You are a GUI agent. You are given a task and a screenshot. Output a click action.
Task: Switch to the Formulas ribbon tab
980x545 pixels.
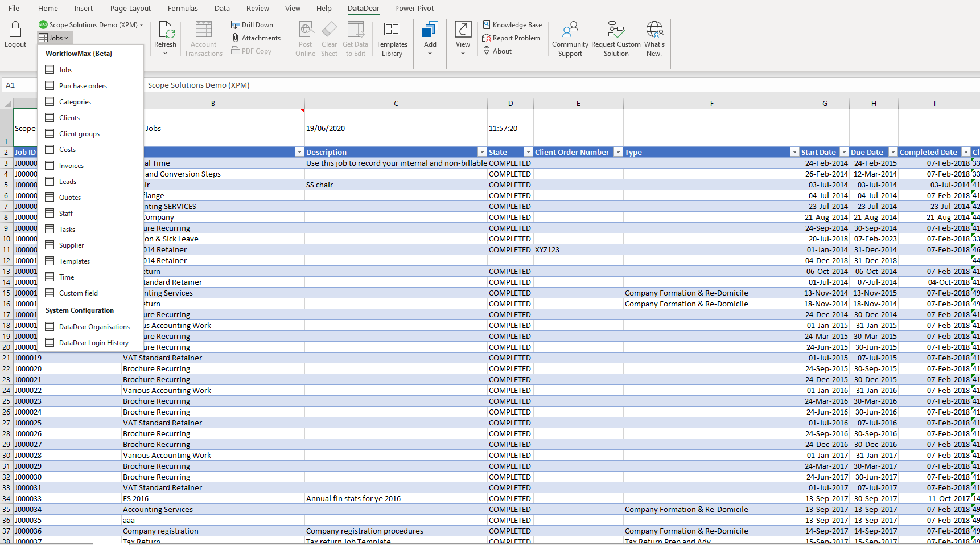coord(183,8)
